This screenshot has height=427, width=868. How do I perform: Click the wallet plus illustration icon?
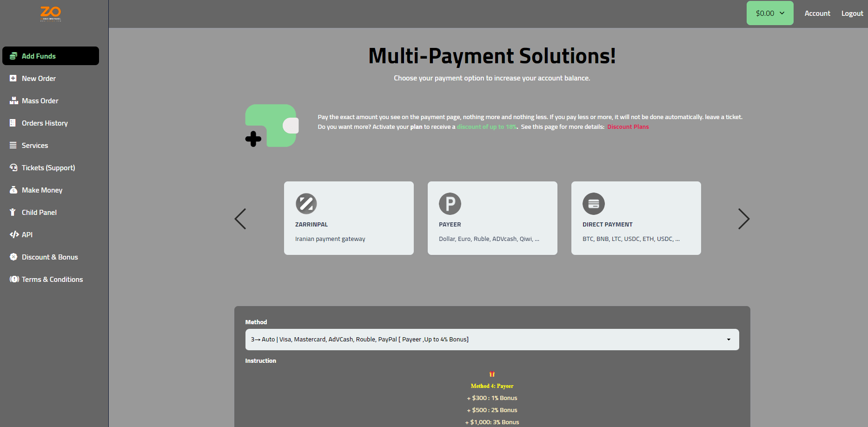click(x=272, y=126)
